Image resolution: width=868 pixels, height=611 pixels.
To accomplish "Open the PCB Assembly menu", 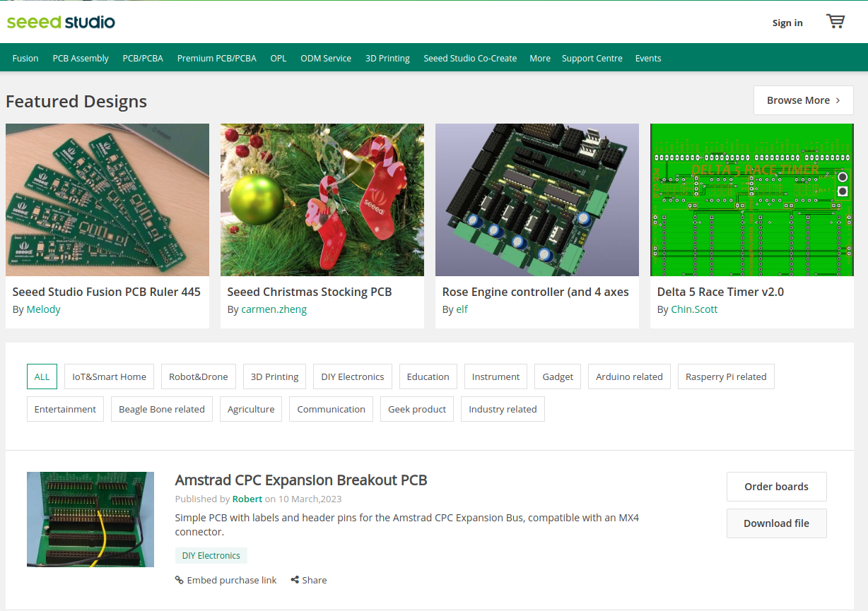I will pos(81,58).
